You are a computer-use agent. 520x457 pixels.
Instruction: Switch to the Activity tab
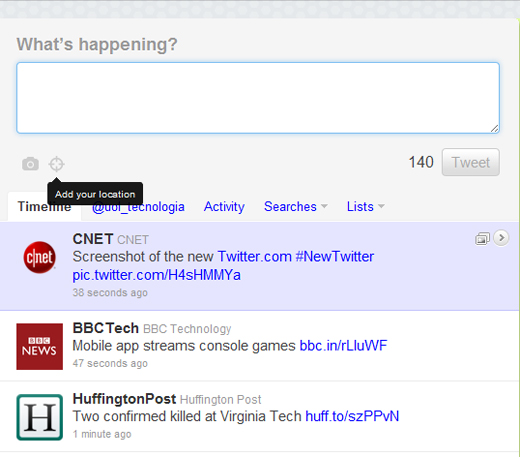[x=224, y=207]
